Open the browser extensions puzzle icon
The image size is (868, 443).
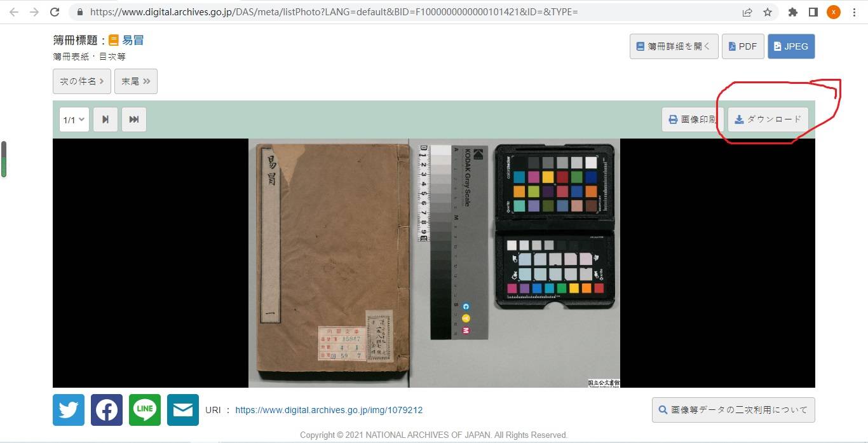(x=792, y=12)
